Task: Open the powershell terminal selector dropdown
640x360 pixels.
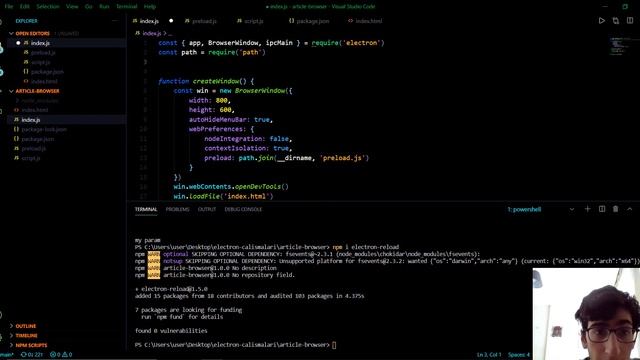Action: tap(541, 209)
